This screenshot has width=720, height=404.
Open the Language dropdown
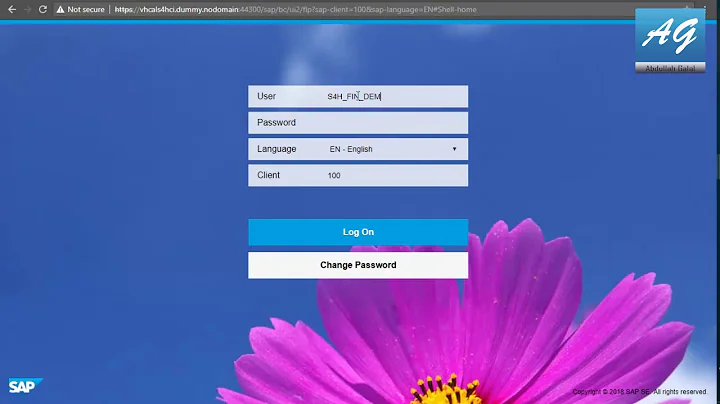(358, 149)
